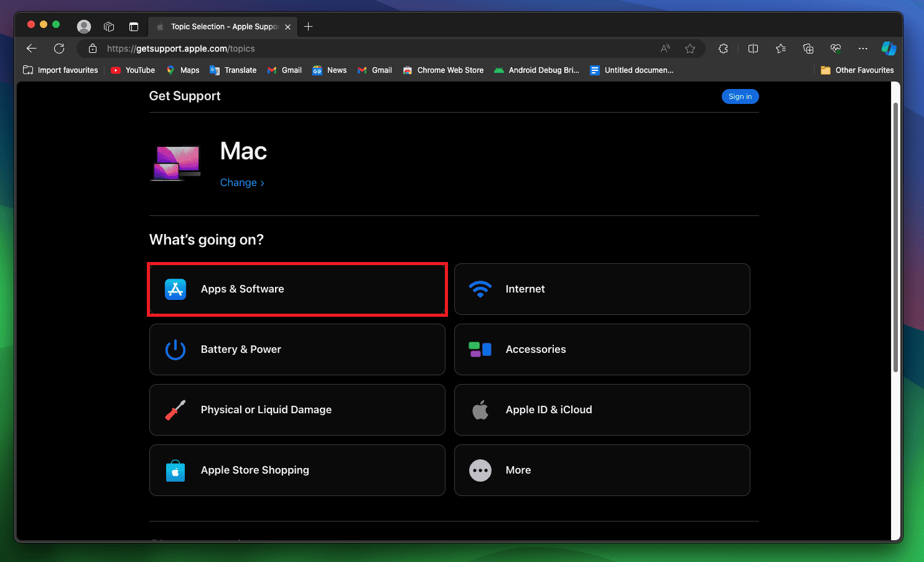Click the page vertical scrollbar
This screenshot has width=924, height=562.
[896, 237]
